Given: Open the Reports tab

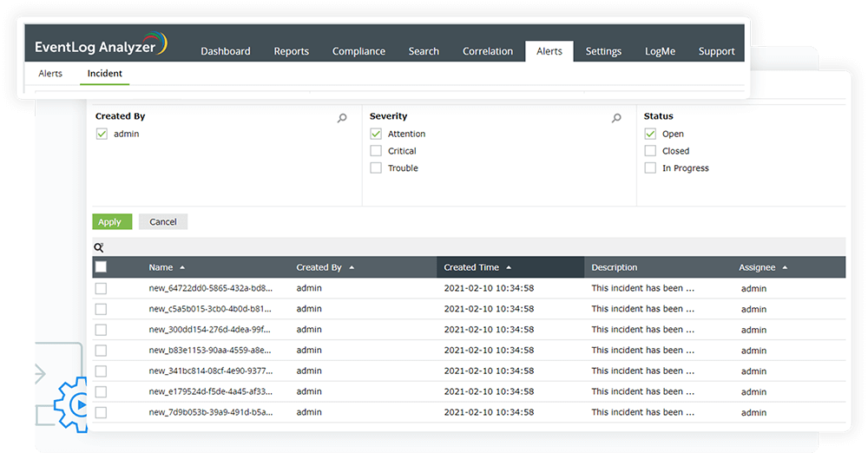Looking at the screenshot, I should [x=291, y=51].
